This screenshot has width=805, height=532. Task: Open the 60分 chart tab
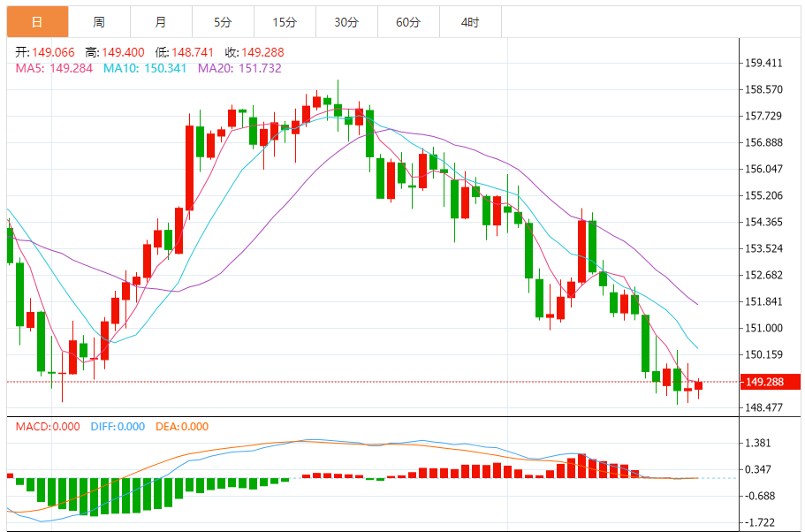[408, 22]
